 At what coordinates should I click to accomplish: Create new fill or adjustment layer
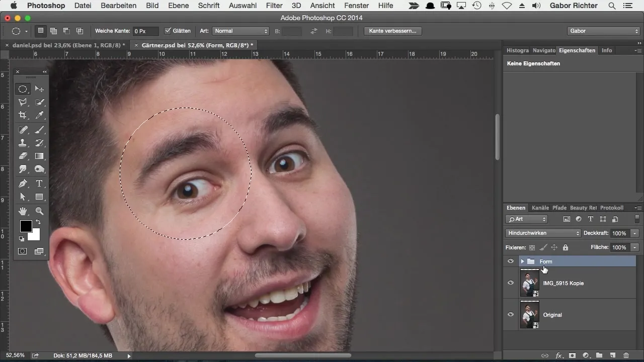point(586,355)
